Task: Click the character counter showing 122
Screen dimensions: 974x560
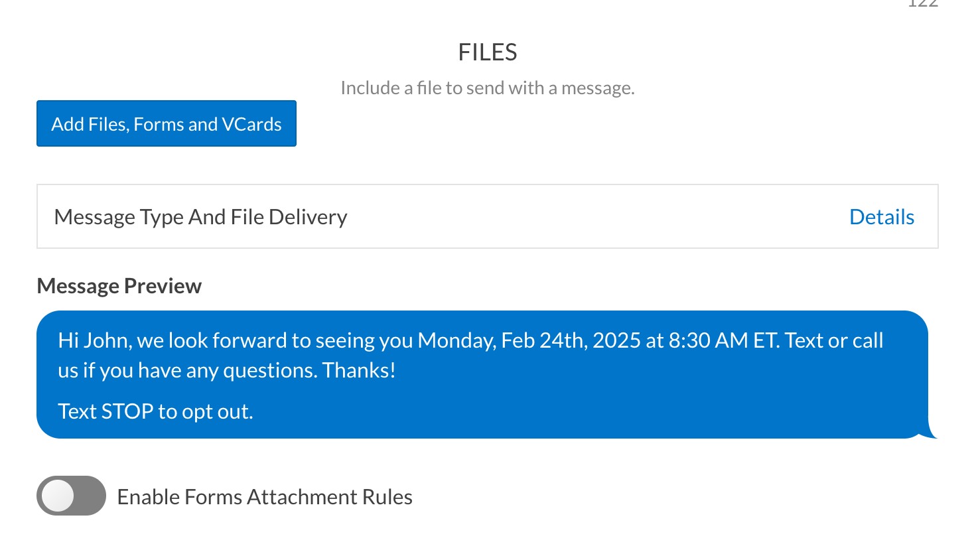Action: (922, 3)
